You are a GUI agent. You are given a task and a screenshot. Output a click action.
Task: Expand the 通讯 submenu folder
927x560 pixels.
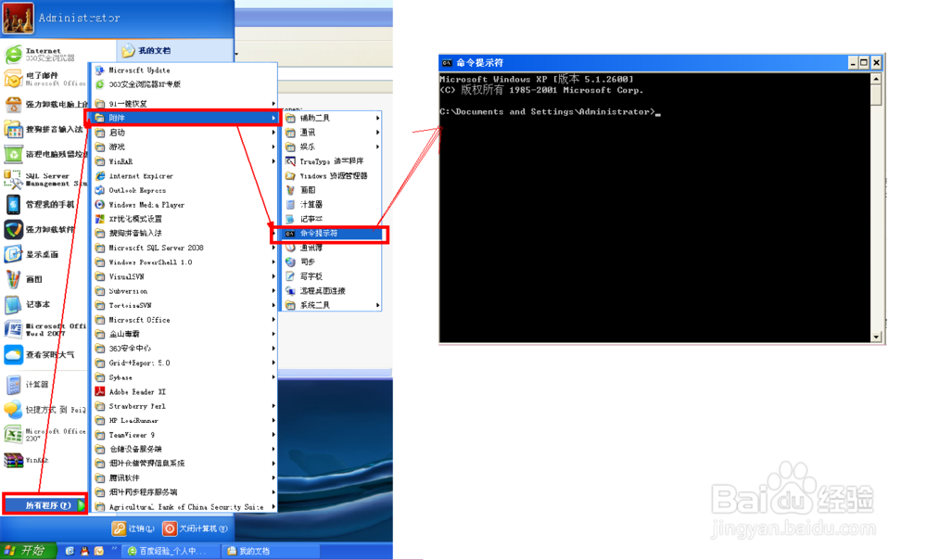pyautogui.click(x=331, y=133)
